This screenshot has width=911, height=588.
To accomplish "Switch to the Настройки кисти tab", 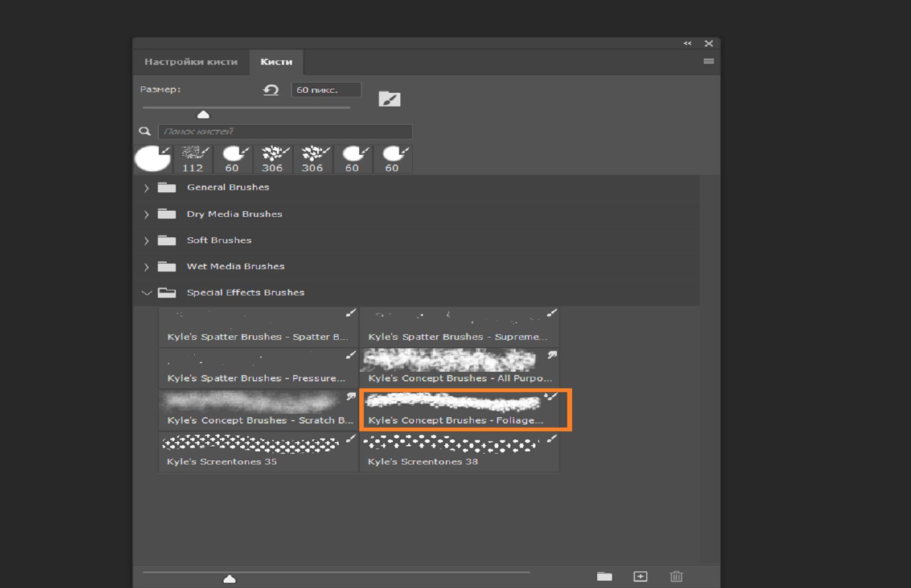I will [x=191, y=61].
